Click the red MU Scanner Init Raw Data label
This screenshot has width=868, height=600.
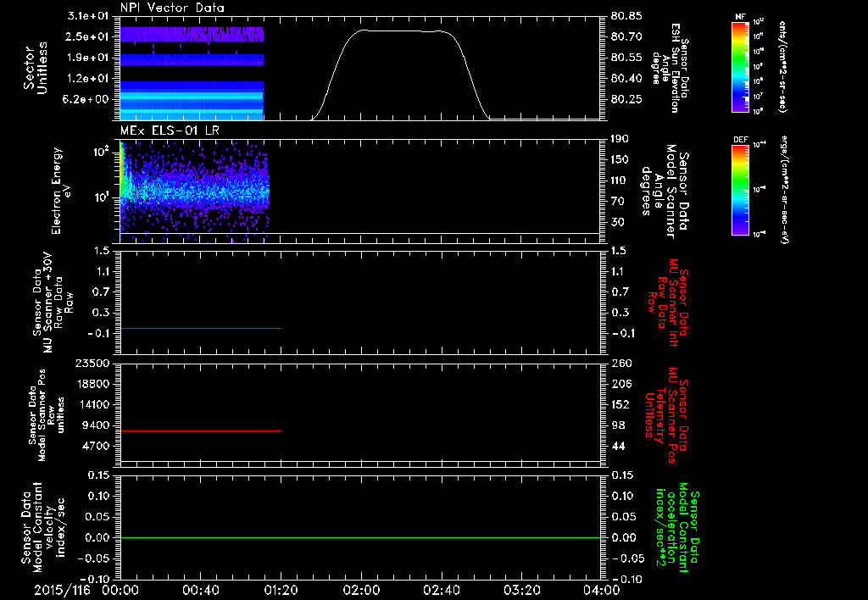(668, 303)
